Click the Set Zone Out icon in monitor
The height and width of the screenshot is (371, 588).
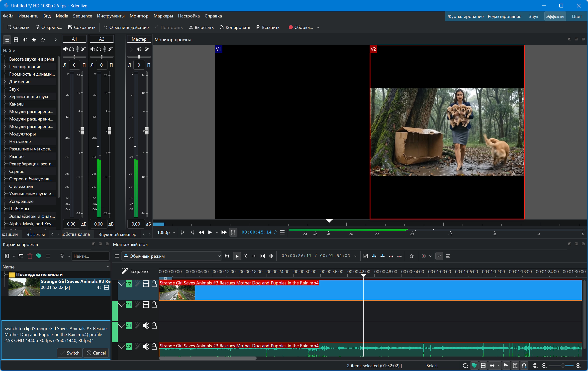tap(192, 232)
